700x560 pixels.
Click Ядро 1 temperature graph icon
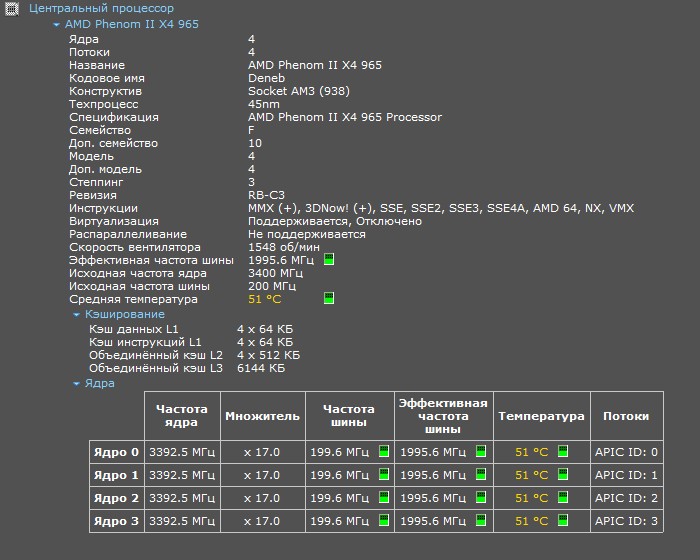tap(563, 474)
